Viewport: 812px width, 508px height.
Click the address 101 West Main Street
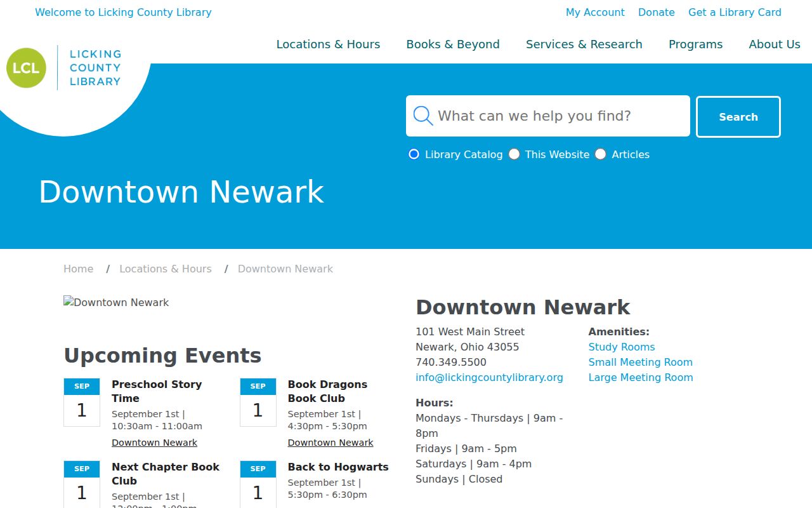[470, 331]
